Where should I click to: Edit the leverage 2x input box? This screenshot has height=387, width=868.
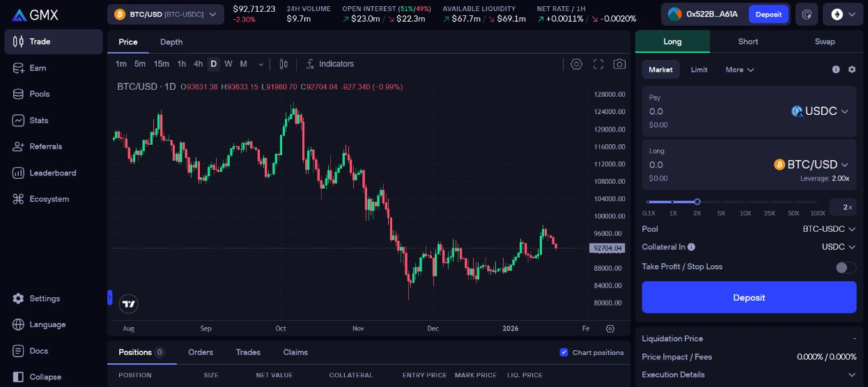pyautogui.click(x=842, y=207)
